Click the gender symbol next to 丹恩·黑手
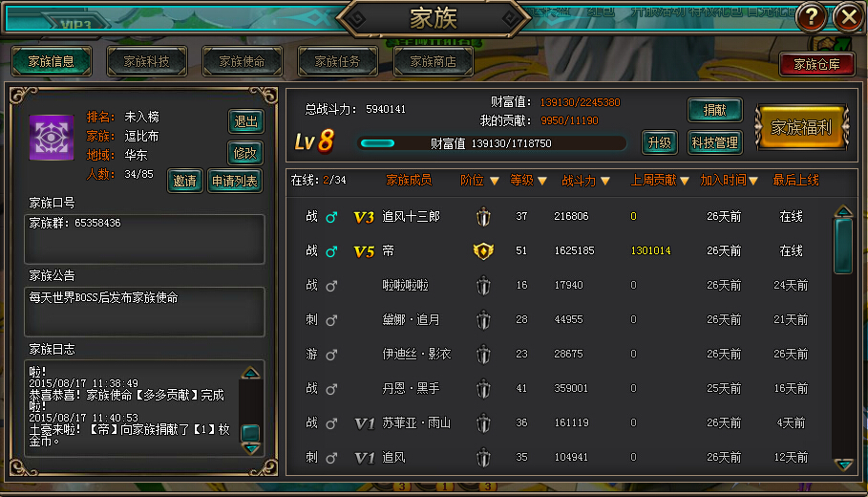 point(331,389)
